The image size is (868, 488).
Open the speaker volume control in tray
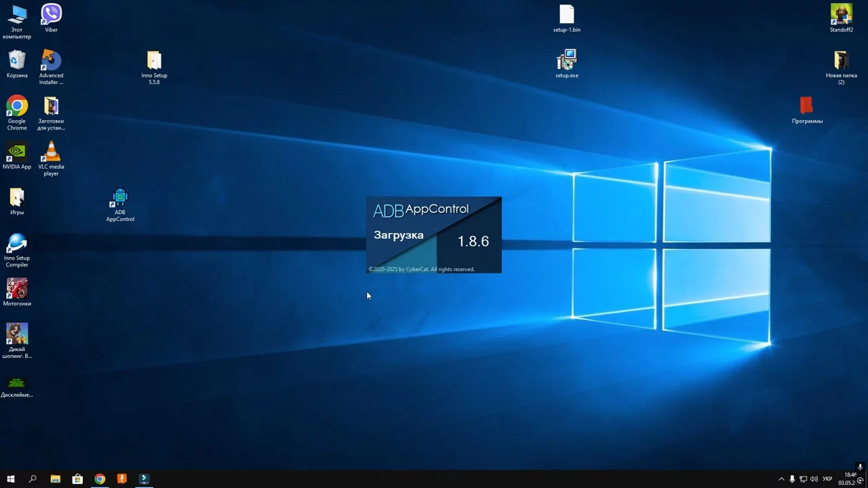814,479
